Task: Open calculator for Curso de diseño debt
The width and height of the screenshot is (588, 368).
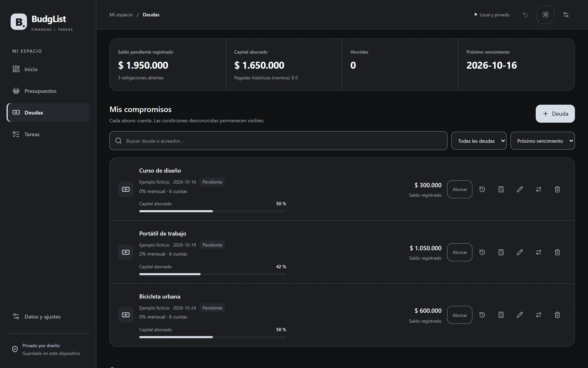Action: point(501,189)
